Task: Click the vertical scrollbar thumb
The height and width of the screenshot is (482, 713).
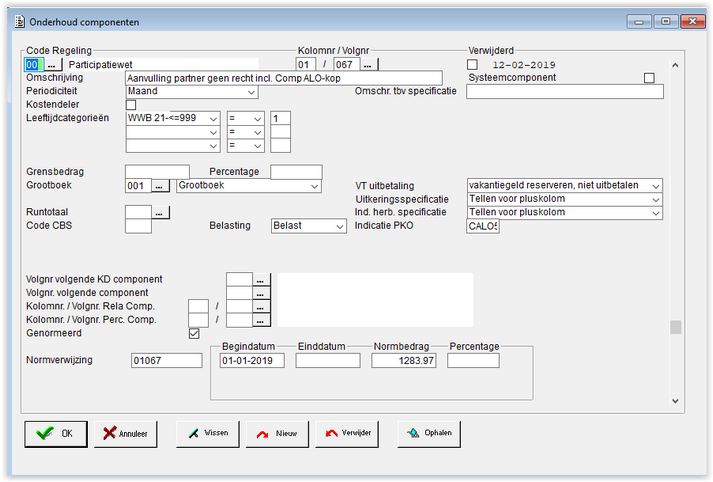Action: [x=676, y=327]
